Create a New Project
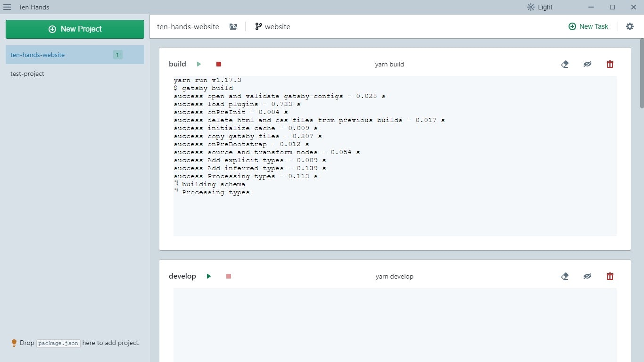644x362 pixels. (x=75, y=29)
